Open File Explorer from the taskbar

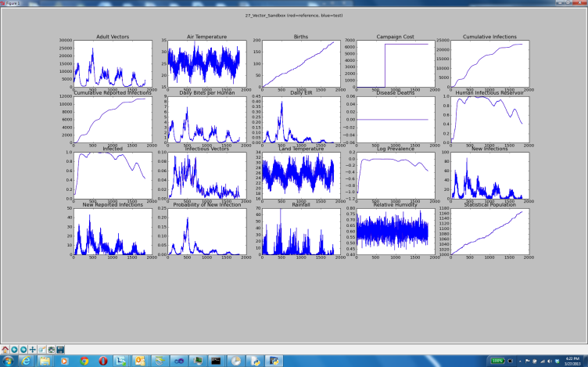pos(45,361)
